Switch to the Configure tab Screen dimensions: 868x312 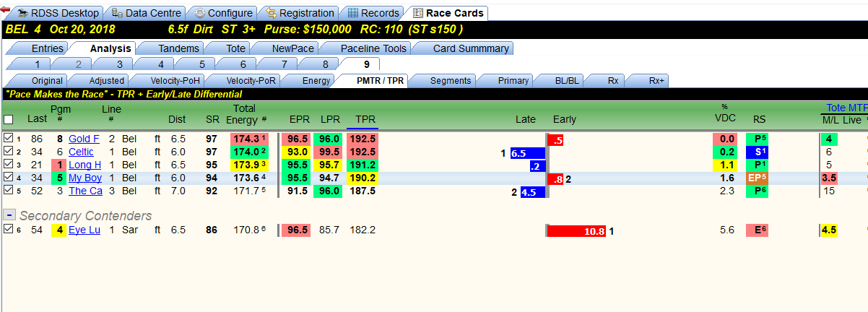(x=222, y=13)
